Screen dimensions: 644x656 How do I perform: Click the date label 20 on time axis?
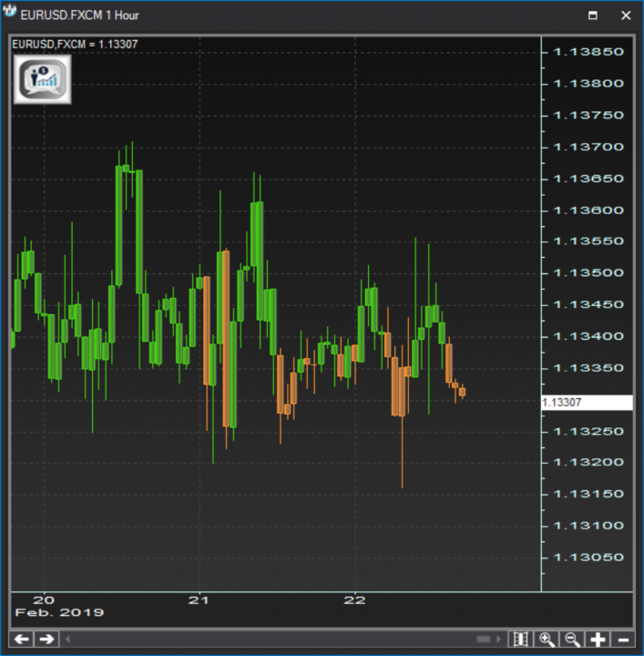(44, 600)
